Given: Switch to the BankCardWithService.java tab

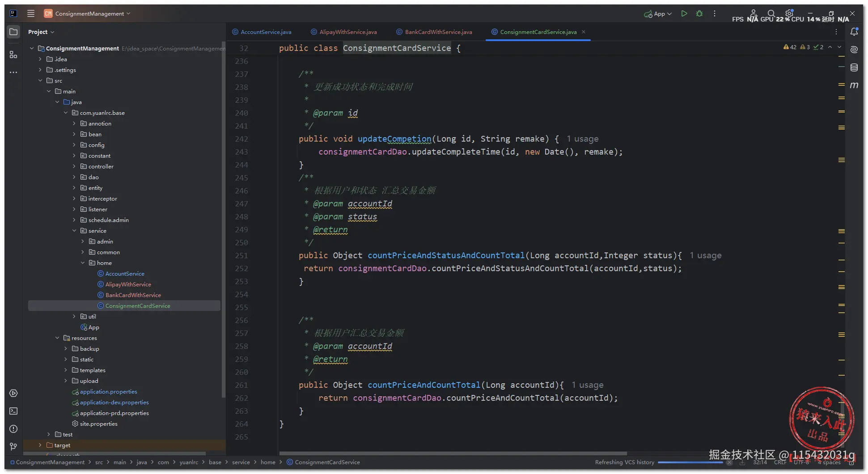Looking at the screenshot, I should tap(434, 32).
